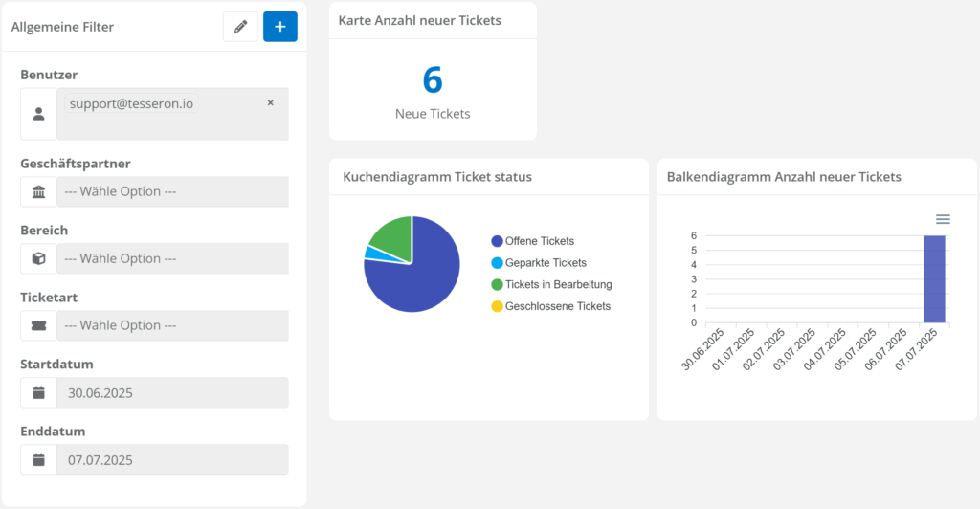Click the calendar icon beside Enddatum

coord(38,459)
